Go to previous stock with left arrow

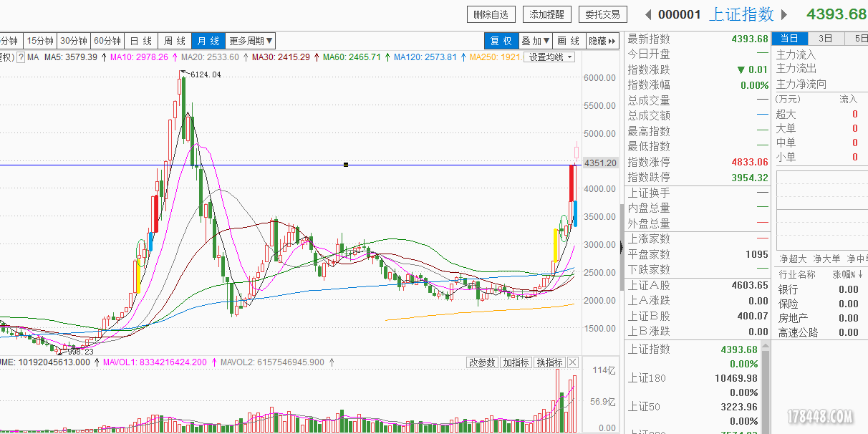[x=649, y=14]
